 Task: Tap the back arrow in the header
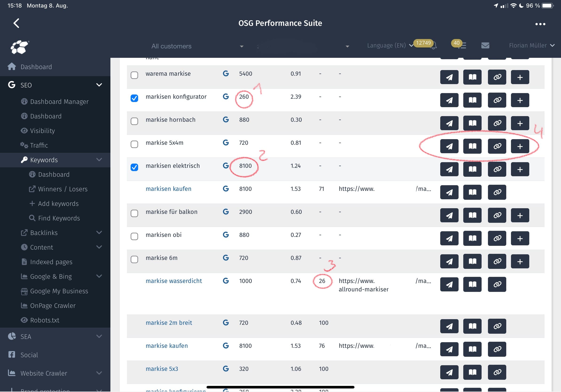(16, 23)
